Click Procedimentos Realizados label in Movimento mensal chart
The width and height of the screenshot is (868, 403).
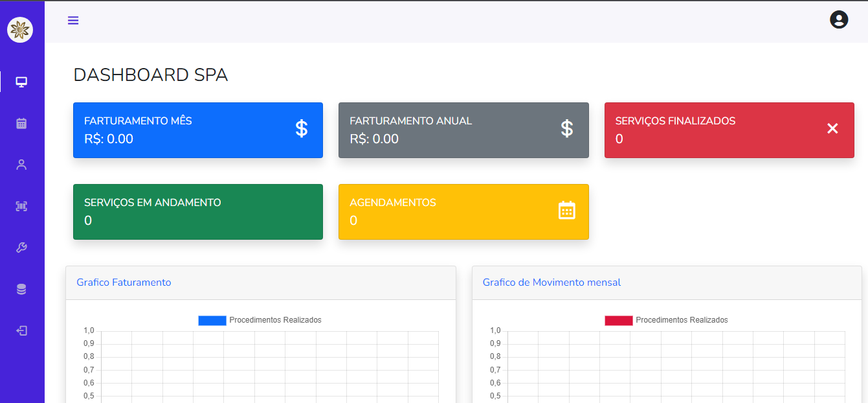682,320
